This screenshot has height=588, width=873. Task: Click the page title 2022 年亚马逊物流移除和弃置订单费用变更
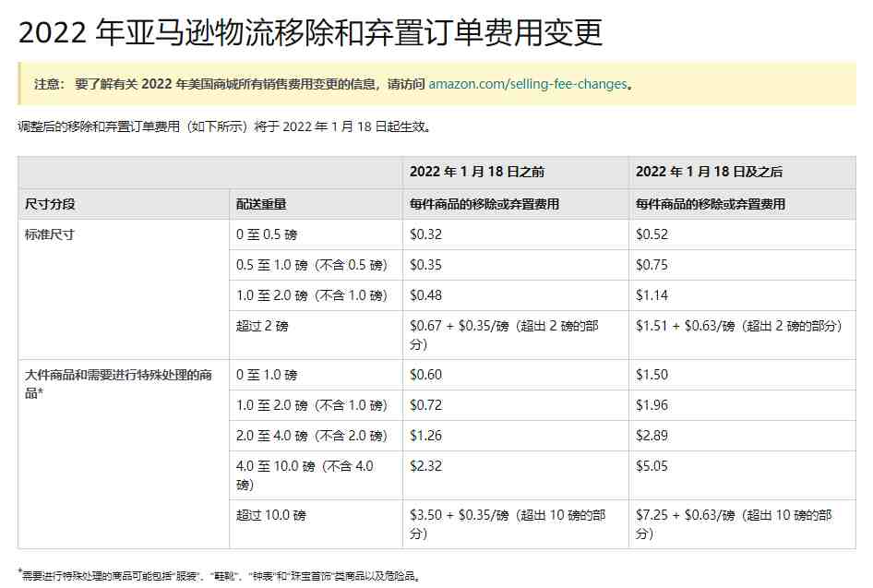(x=310, y=31)
